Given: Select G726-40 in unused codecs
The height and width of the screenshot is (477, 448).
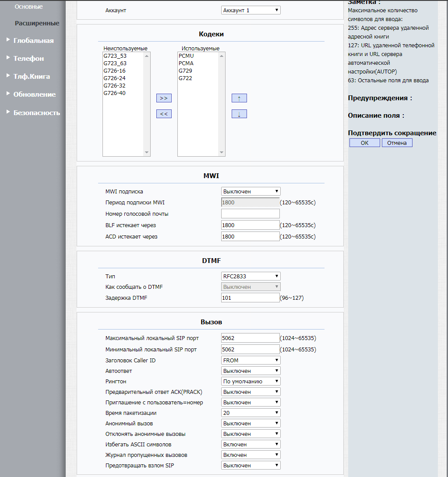Looking at the screenshot, I should (123, 93).
